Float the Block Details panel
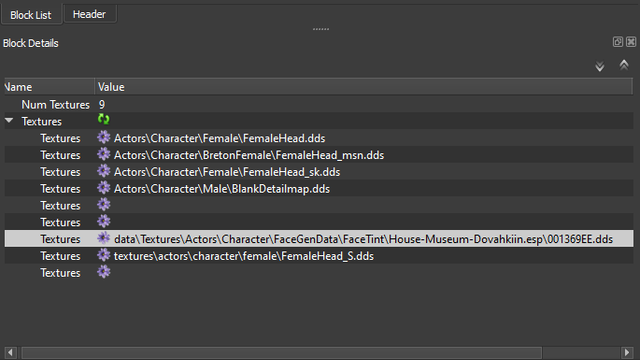 618,42
